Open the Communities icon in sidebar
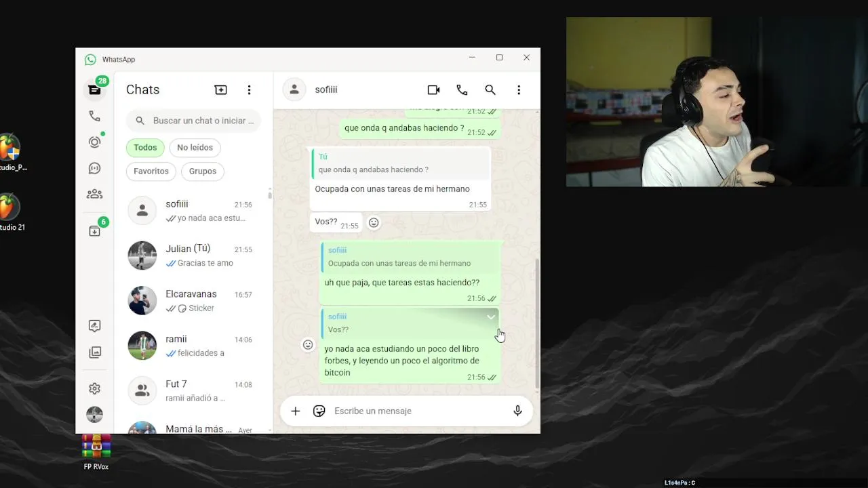Screen dimensions: 868x488 coord(95,194)
